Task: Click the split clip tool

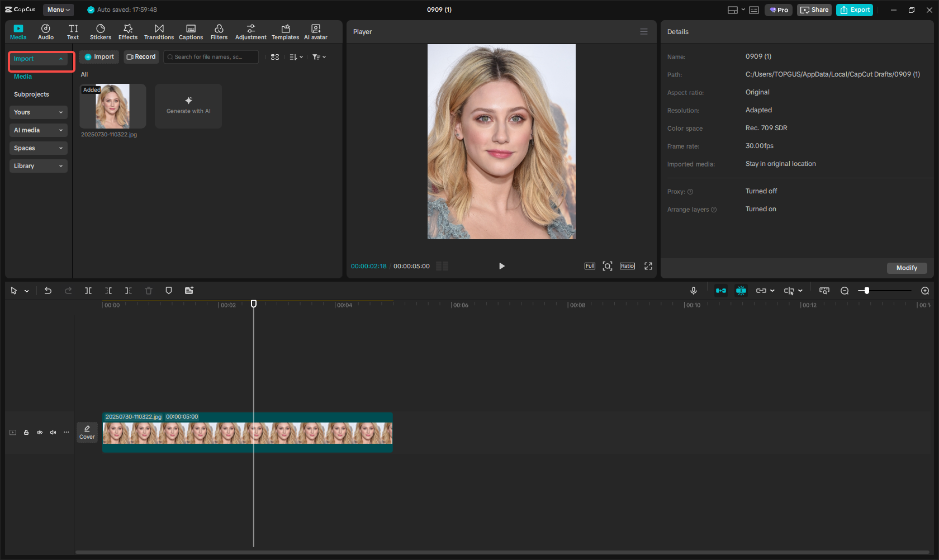Action: [x=88, y=291]
